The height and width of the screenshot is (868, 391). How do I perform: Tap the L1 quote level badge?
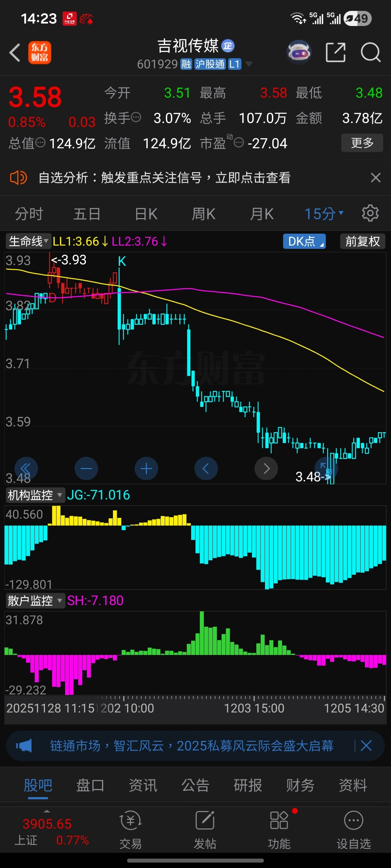234,64
